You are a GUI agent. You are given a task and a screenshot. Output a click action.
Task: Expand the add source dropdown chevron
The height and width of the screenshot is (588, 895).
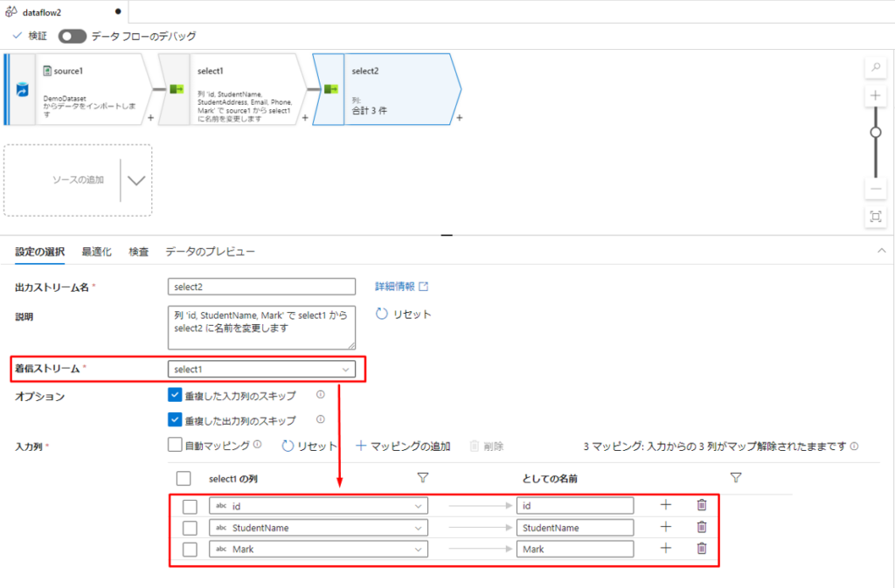pos(136,181)
